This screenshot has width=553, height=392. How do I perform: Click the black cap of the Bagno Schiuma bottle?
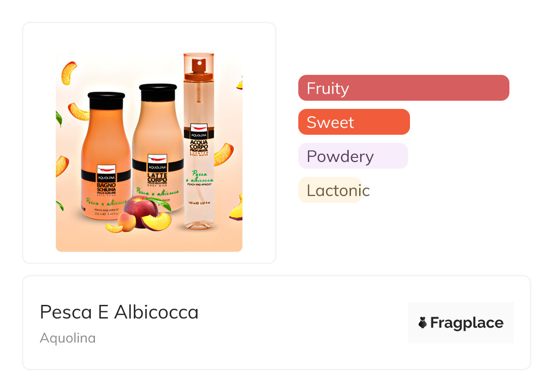pyautogui.click(x=106, y=100)
